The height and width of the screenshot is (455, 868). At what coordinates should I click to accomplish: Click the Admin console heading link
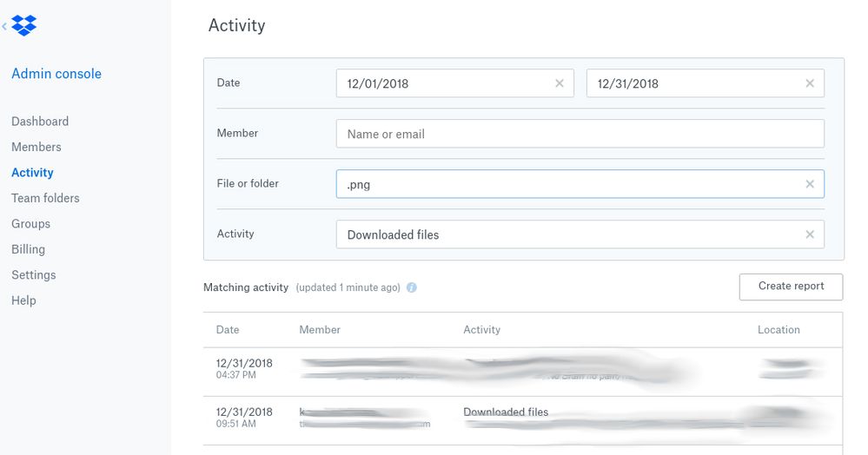(x=56, y=74)
